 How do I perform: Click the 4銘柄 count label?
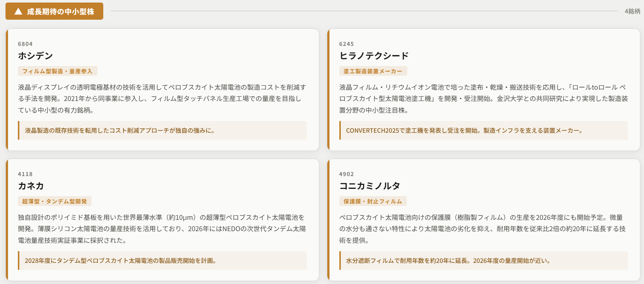pos(632,11)
